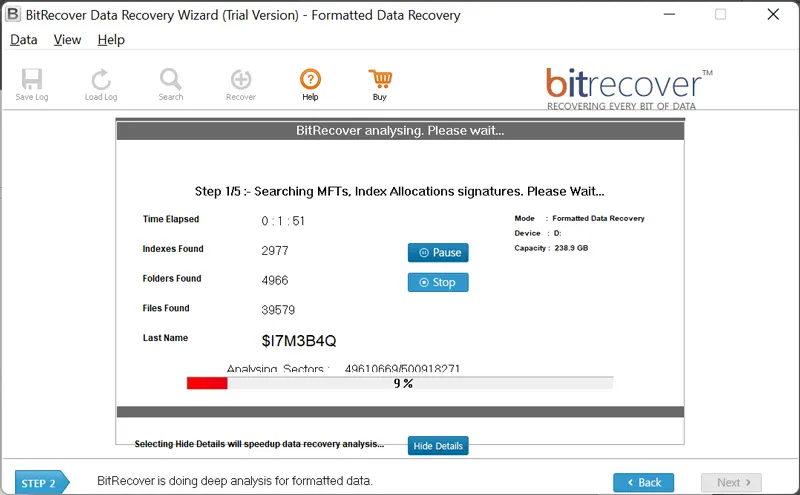The width and height of the screenshot is (800, 495).
Task: Click the disabled Next button
Action: [731, 482]
